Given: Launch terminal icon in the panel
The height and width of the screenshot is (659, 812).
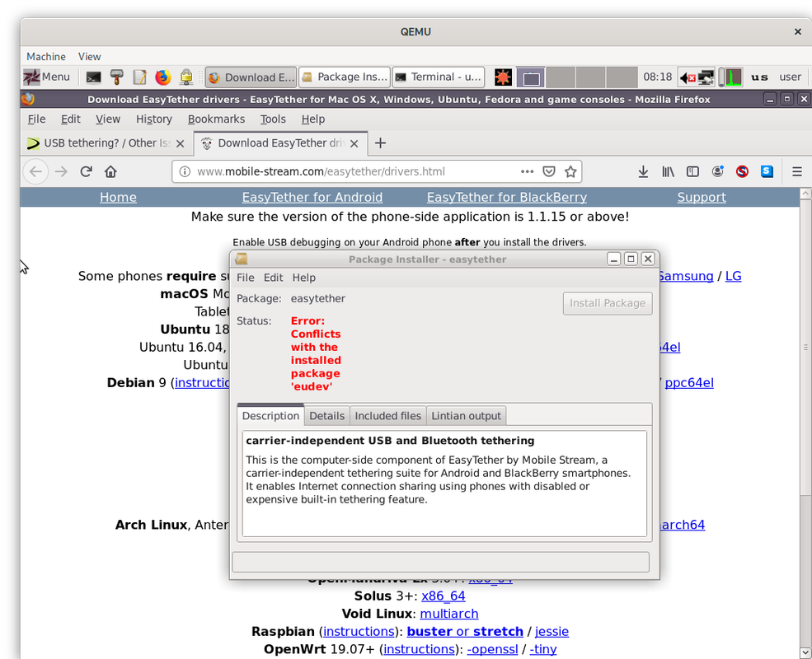Looking at the screenshot, I should pos(93,77).
